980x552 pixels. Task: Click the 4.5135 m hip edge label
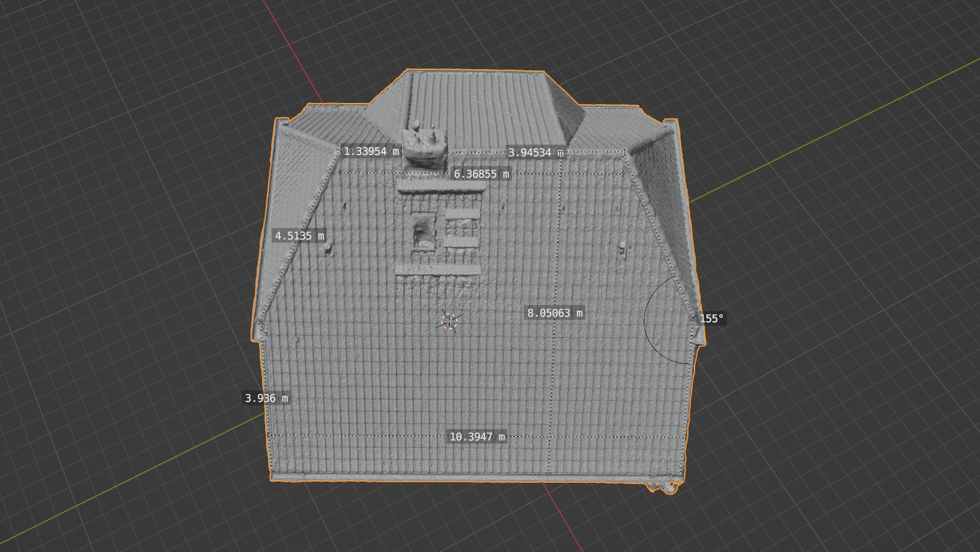pos(300,236)
